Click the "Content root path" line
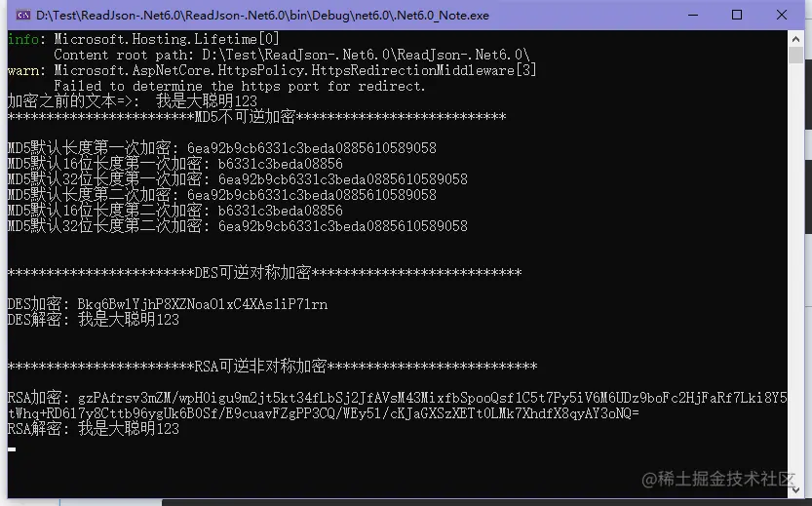Viewport: 812px width, 506px height. coord(292,55)
